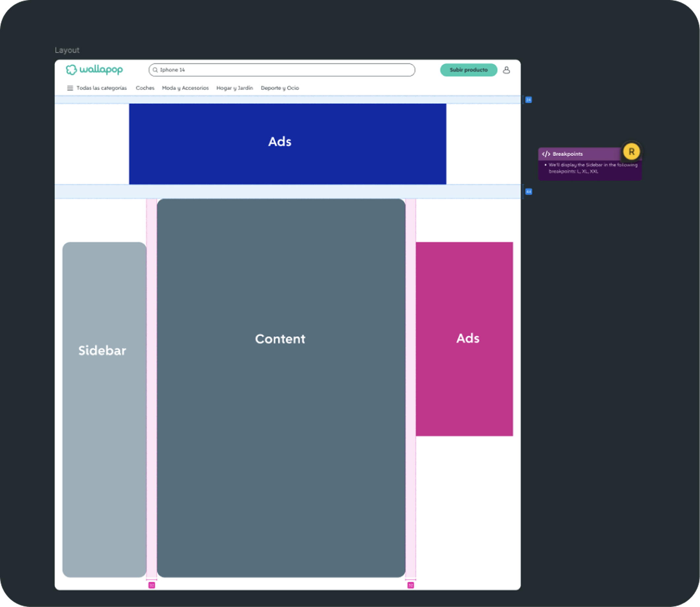Focus the Iphone 14 search field
The width and height of the screenshot is (700, 607).
point(285,70)
